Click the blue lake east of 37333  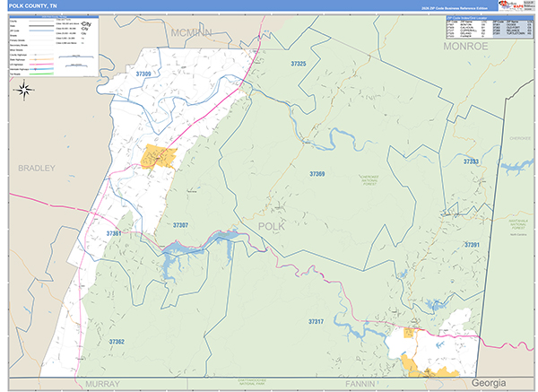(x=516, y=167)
